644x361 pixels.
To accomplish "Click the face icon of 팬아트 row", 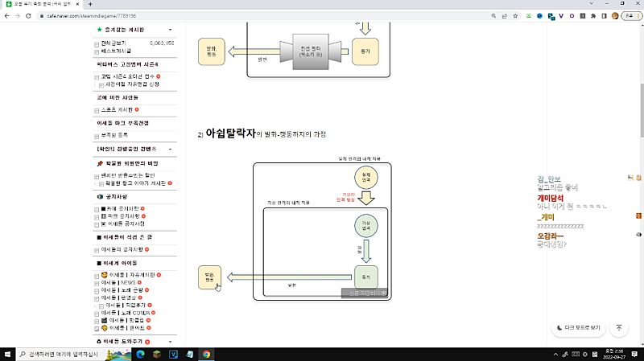I will tap(105, 328).
